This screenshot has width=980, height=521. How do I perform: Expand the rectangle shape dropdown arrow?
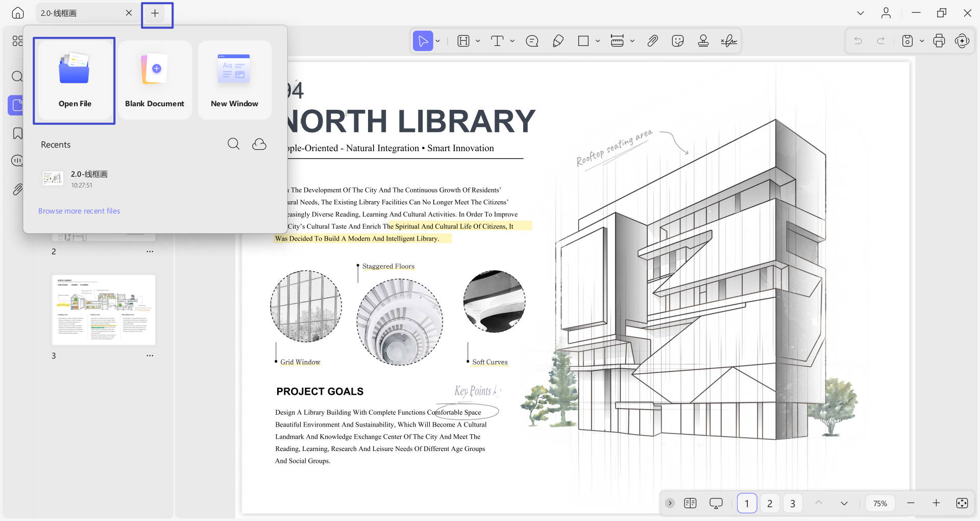[598, 41]
